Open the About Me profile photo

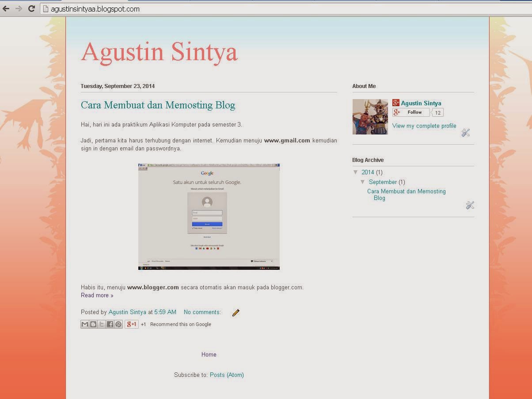tap(370, 117)
